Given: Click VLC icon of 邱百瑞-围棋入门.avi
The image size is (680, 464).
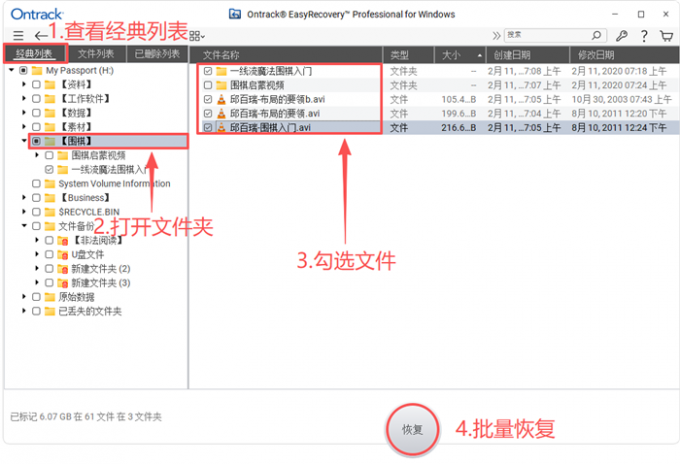Looking at the screenshot, I should [221, 127].
